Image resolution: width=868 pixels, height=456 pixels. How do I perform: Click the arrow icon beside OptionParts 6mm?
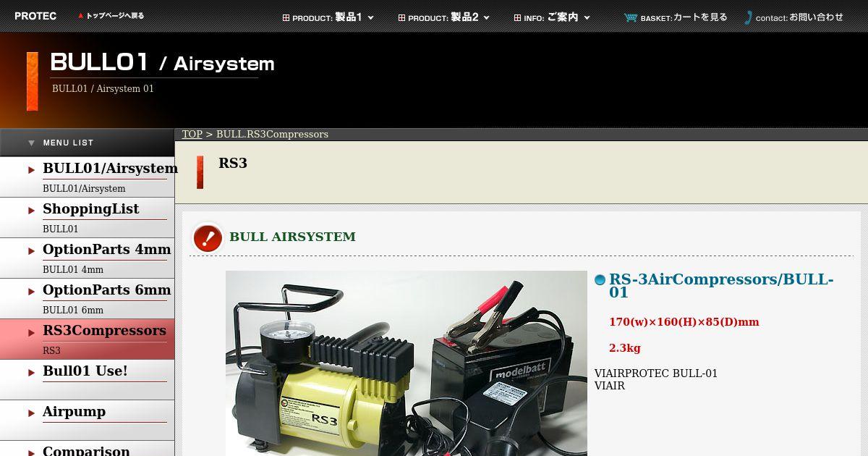click(x=31, y=292)
